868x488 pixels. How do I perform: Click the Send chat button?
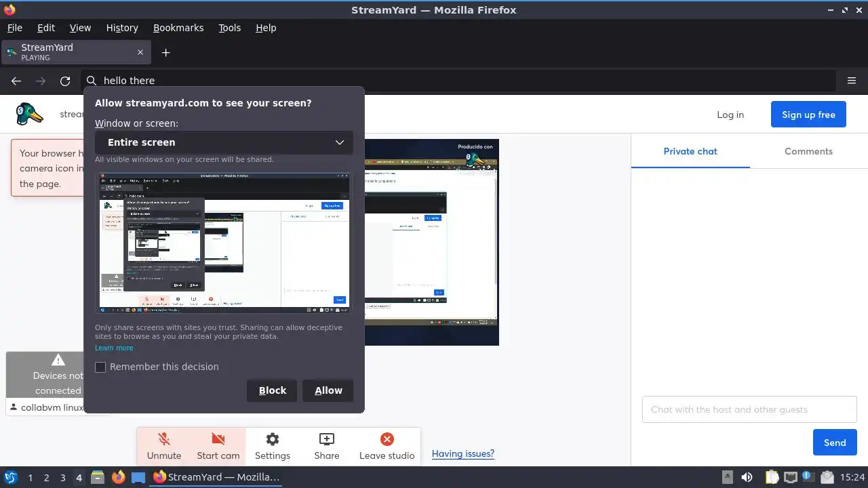click(x=835, y=443)
